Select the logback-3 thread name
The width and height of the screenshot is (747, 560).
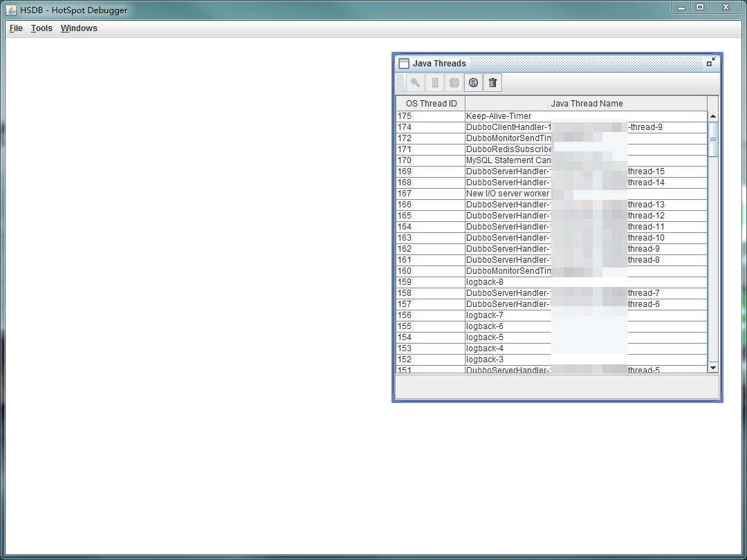pyautogui.click(x=587, y=360)
